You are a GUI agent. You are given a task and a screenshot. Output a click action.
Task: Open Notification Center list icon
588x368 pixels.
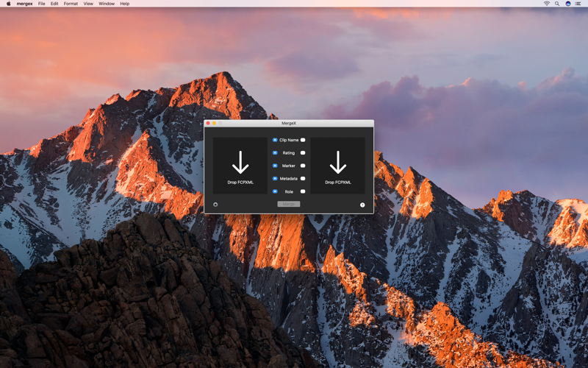(x=578, y=4)
